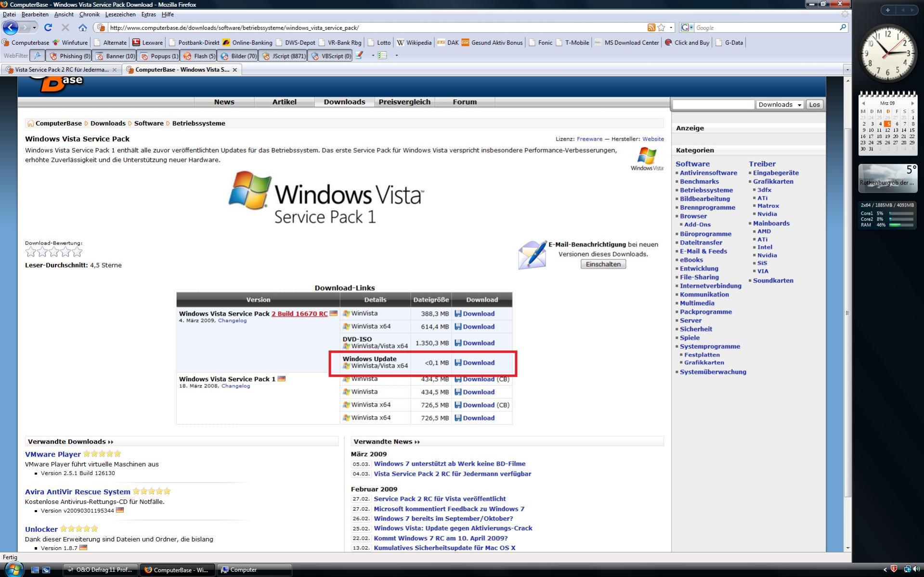Open the address bar history dropdown arrow
Viewport: 924px width, 577px height.
point(671,27)
